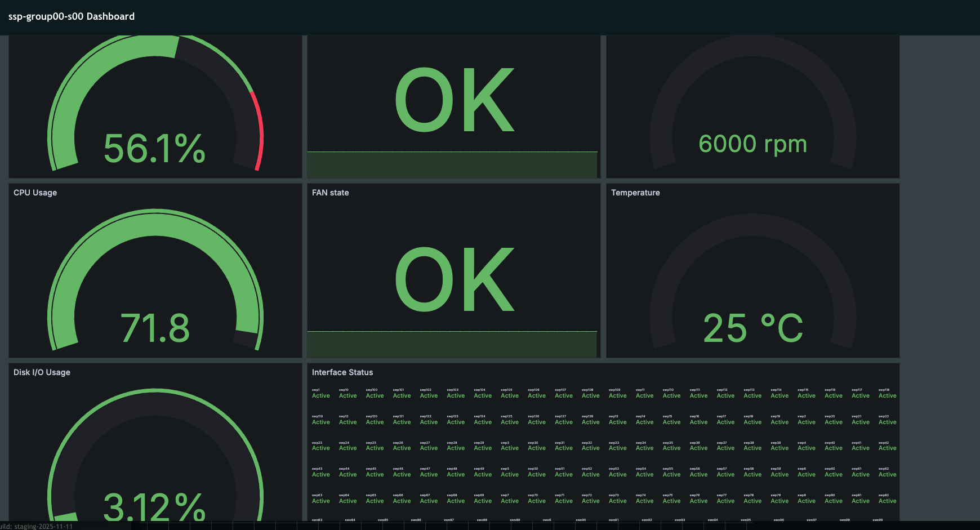
Task: Click the 25 °C temperature reading
Action: coord(753,327)
